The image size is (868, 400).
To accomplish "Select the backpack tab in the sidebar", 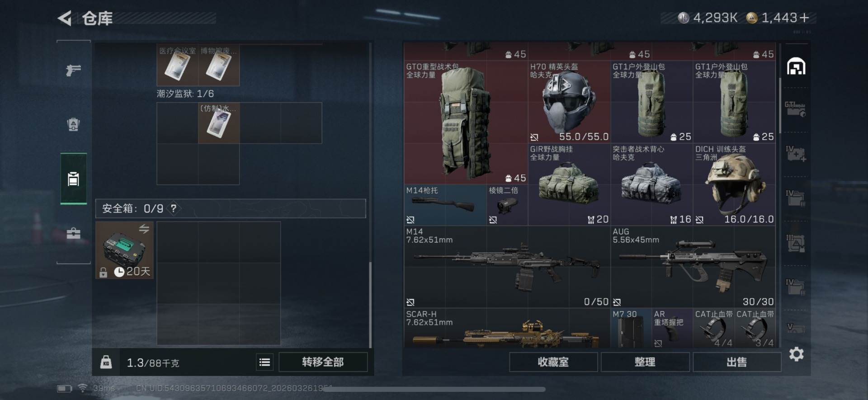I will [73, 124].
